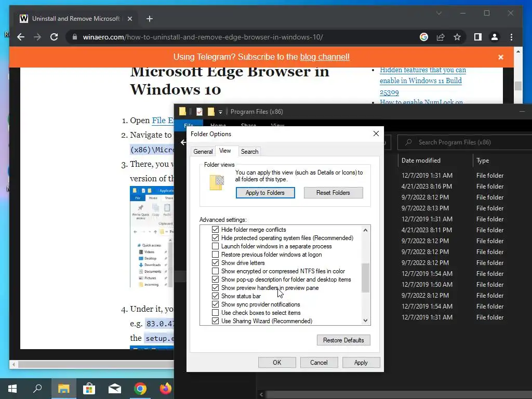Confirm with OK button
Screen dimensions: 532x399
coord(277,362)
